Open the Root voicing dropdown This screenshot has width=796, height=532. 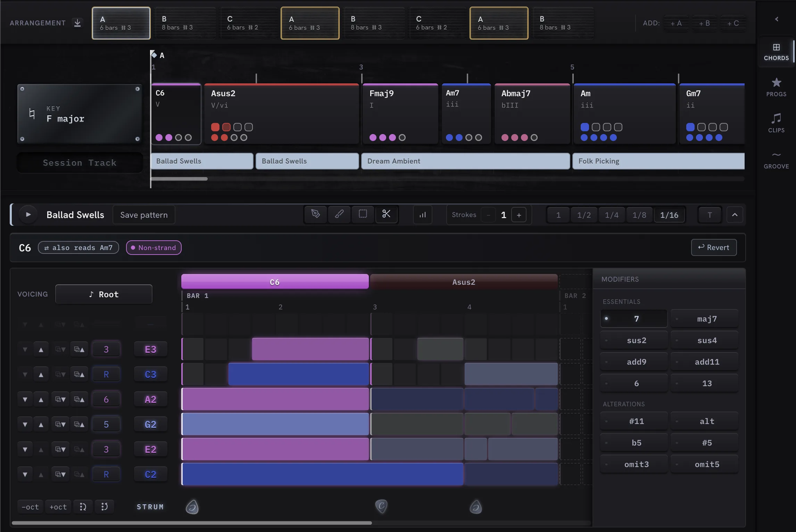[103, 294]
